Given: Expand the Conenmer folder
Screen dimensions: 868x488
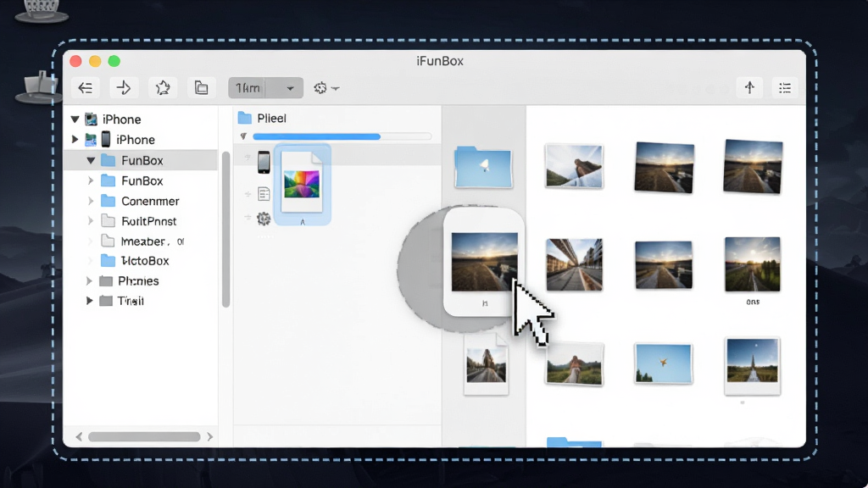Looking at the screenshot, I should (x=90, y=201).
